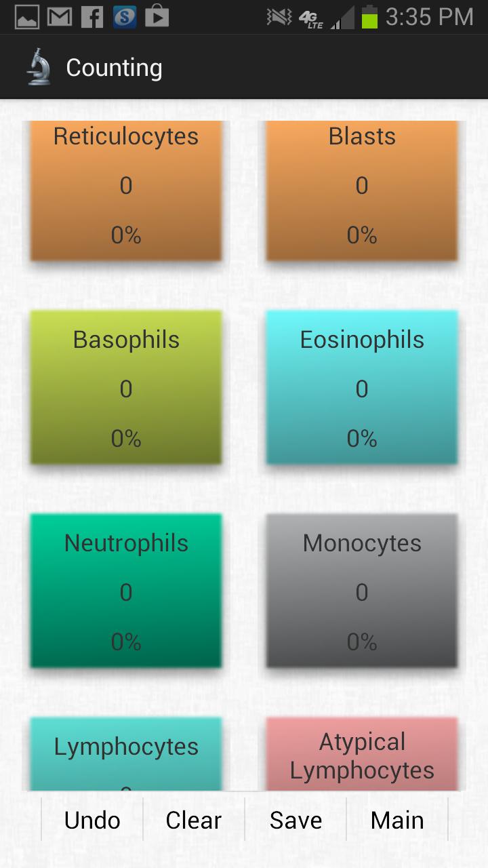Viewport: 488px width, 868px height.
Task: Tap the 4G LTE signal icon
Action: 312,18
